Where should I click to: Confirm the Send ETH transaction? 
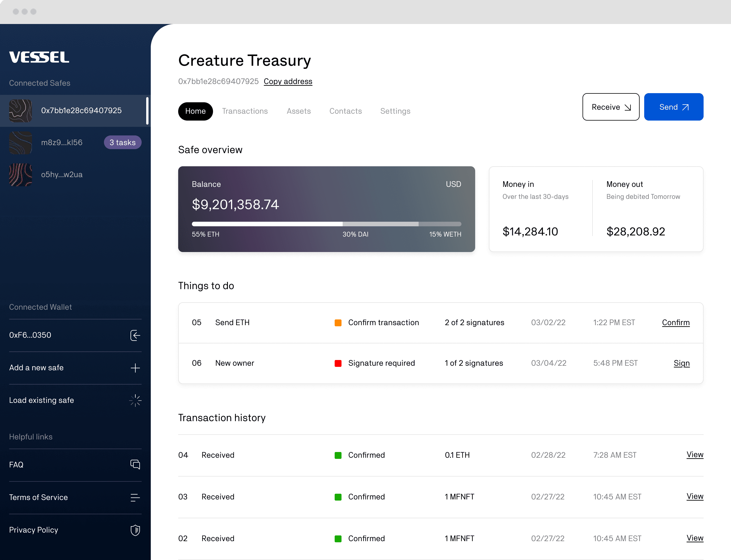[676, 322]
